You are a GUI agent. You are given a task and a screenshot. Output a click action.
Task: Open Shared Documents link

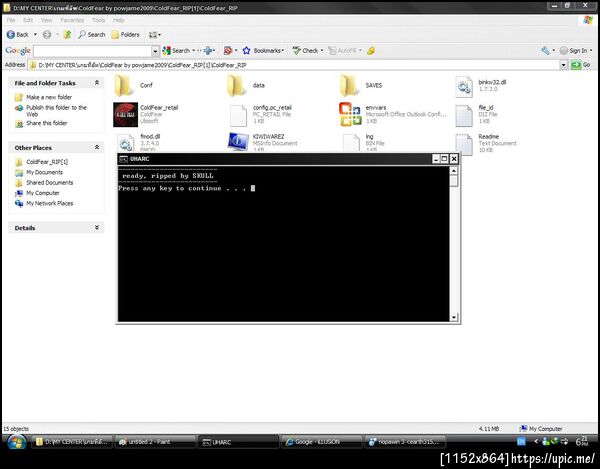49,183
